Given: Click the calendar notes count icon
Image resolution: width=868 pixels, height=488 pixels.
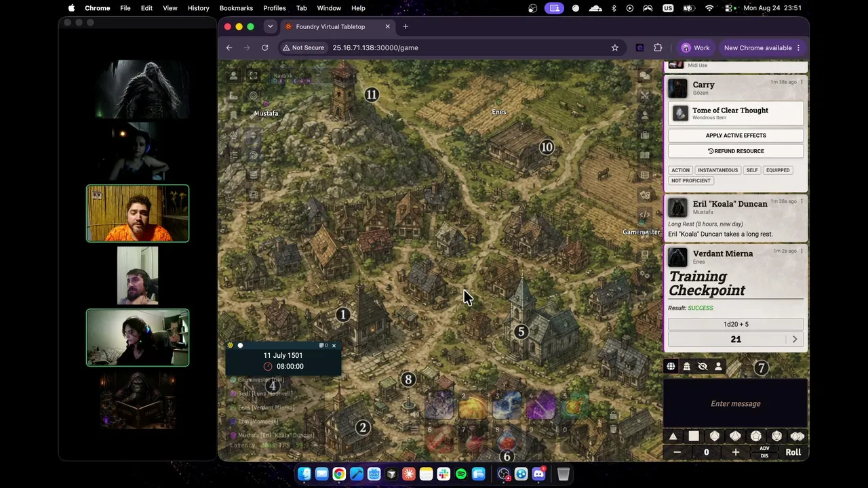Looking at the screenshot, I should 323,346.
